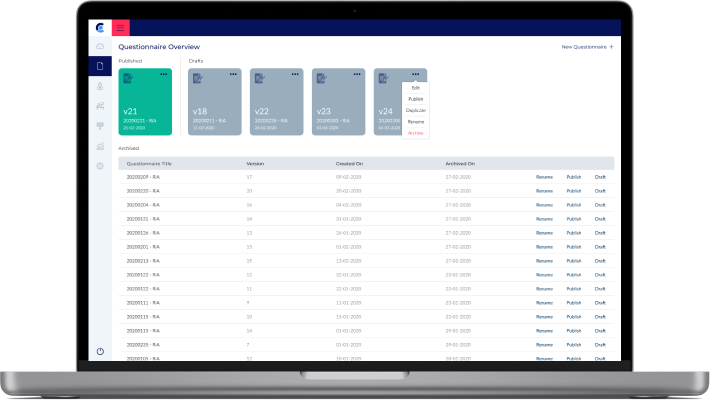Click Draft for 20200209 - RA row
The image size is (710, 400).
coord(600,177)
